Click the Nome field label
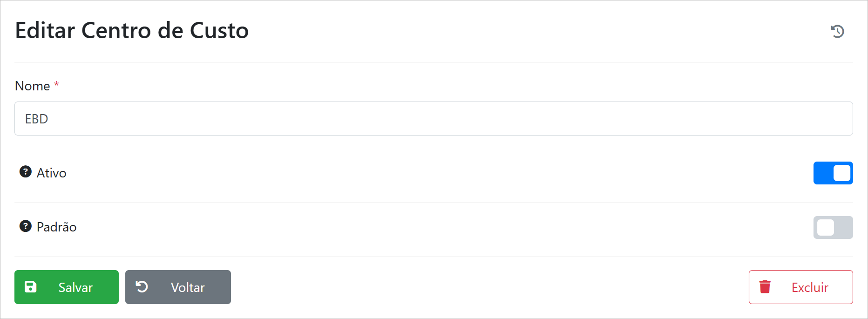This screenshot has height=319, width=868. 32,86
